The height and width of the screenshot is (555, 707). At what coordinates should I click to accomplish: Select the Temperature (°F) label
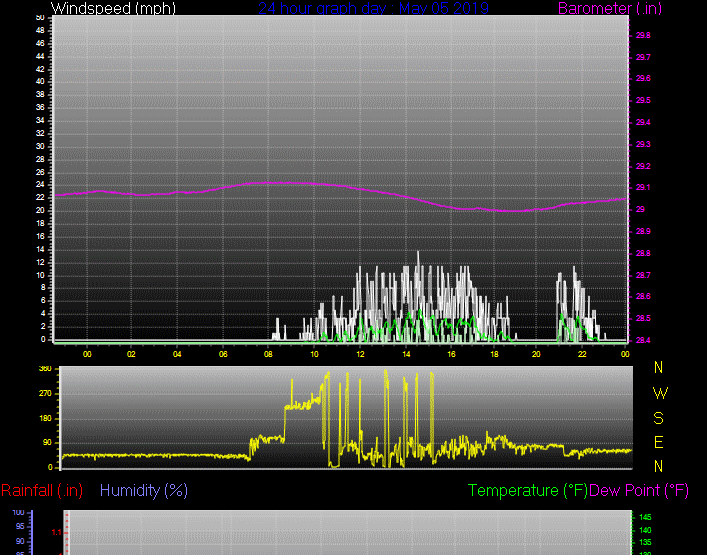528,490
